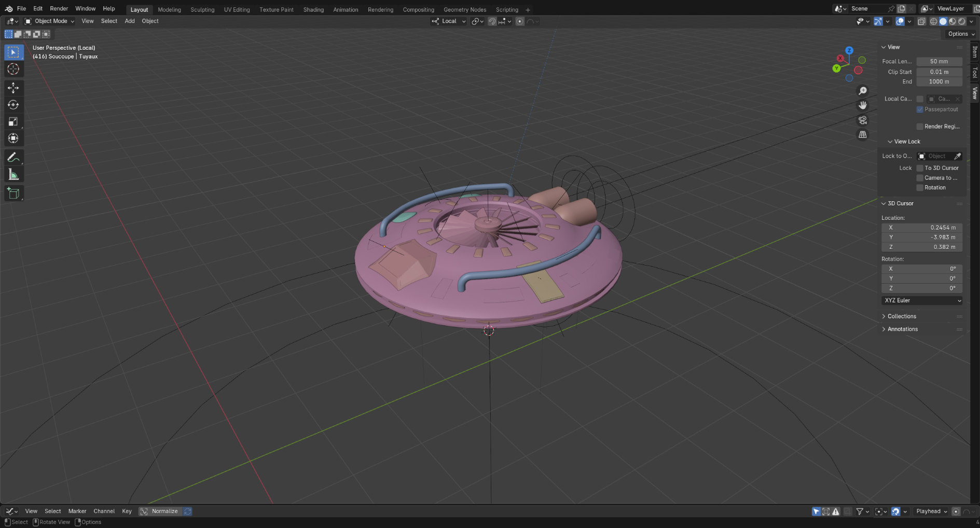Toggle the Rotation lock checkbox

(920, 188)
